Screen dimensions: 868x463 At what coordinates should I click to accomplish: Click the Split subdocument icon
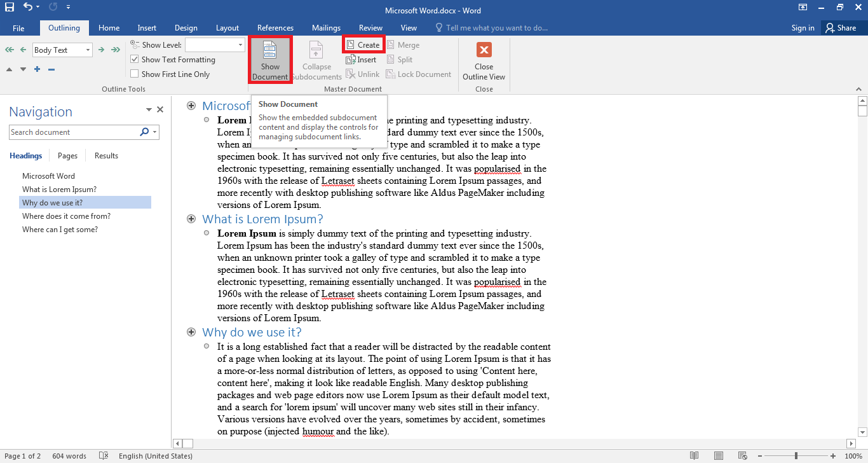tap(400, 59)
